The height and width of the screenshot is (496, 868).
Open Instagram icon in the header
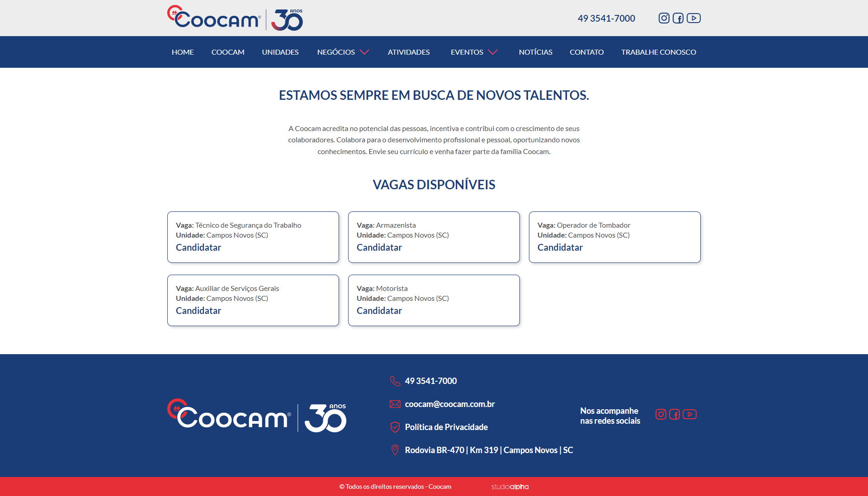click(x=664, y=18)
